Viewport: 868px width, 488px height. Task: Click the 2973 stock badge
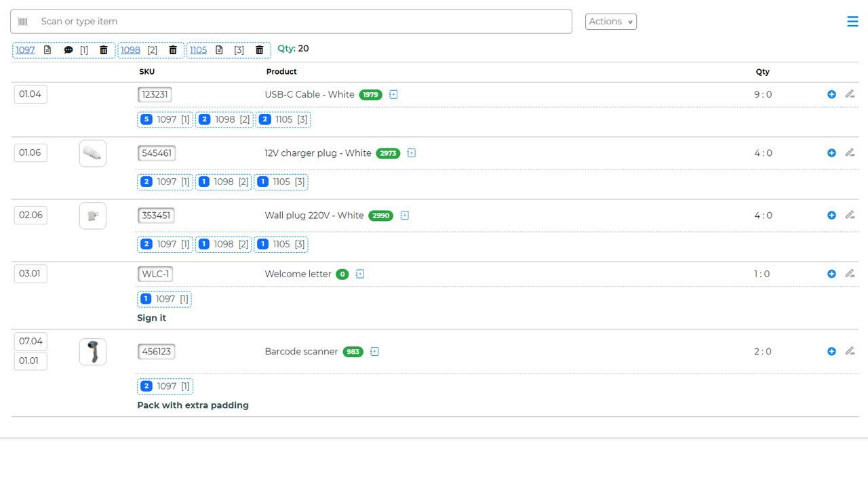click(x=388, y=153)
